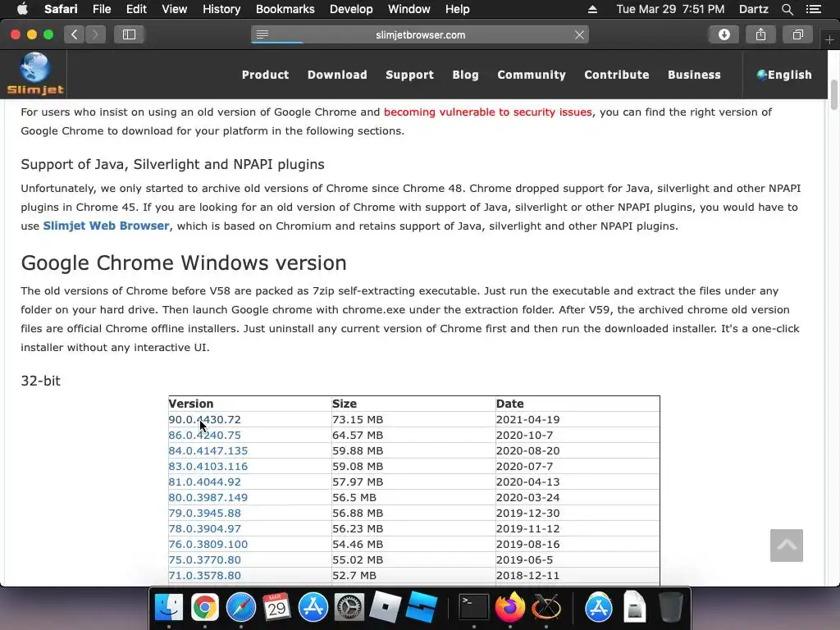
Task: Follow the Slimjet Web Browser link
Action: coord(106,226)
